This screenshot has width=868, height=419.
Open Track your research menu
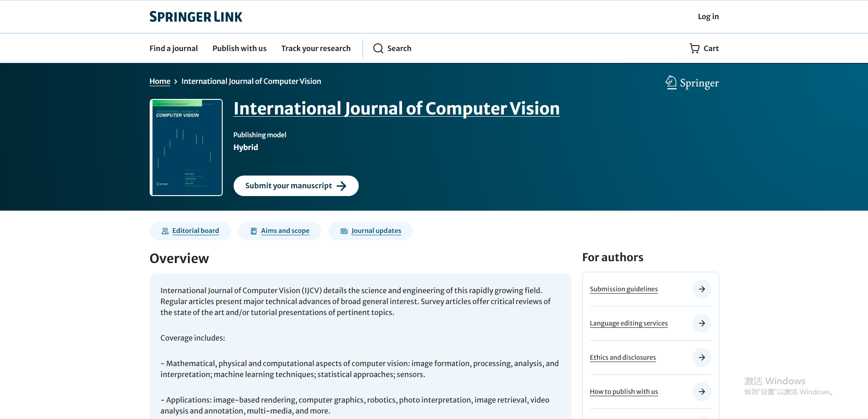point(316,48)
